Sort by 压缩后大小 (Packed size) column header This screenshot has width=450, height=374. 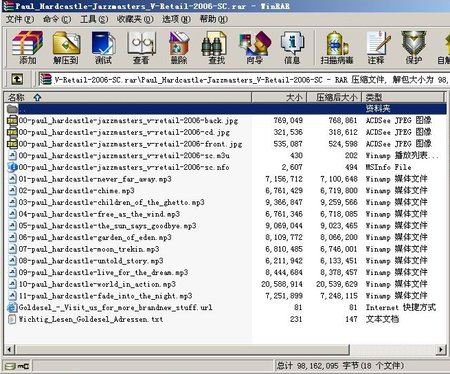click(x=334, y=97)
